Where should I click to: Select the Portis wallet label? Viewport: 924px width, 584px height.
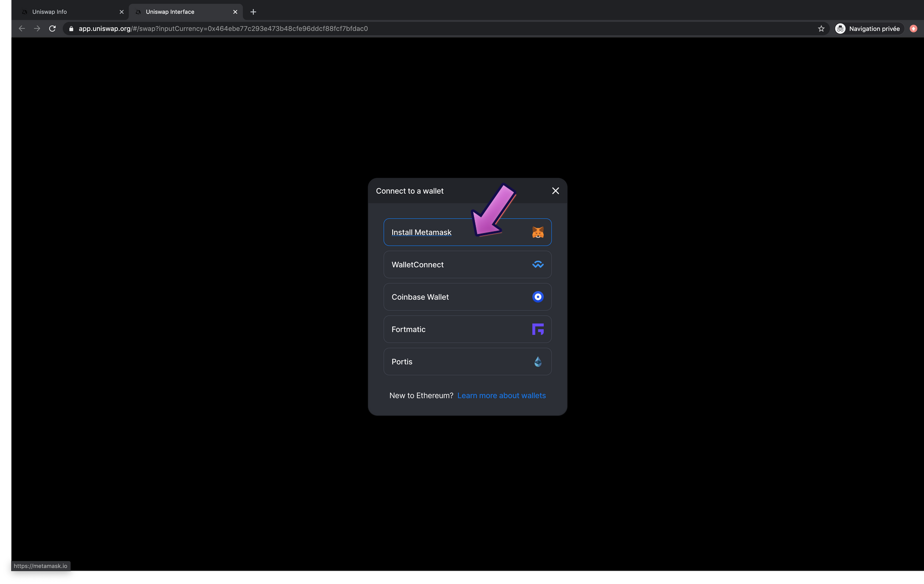pos(402,362)
